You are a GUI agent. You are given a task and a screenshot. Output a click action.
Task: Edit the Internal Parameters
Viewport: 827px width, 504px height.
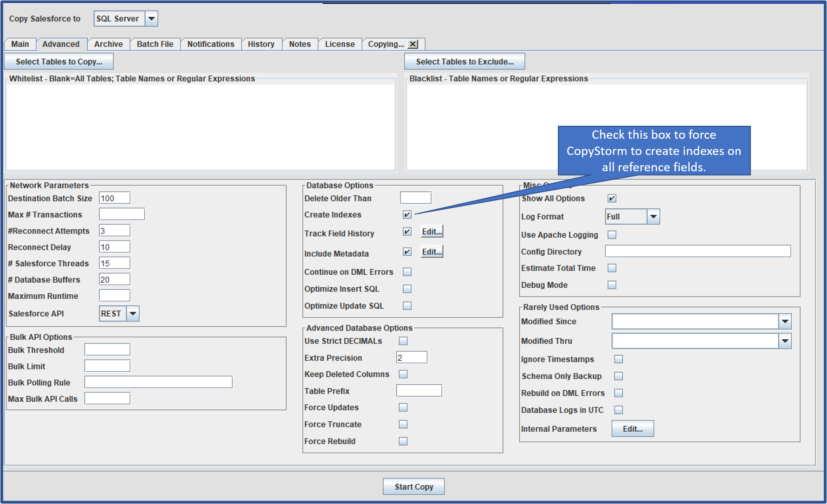633,429
